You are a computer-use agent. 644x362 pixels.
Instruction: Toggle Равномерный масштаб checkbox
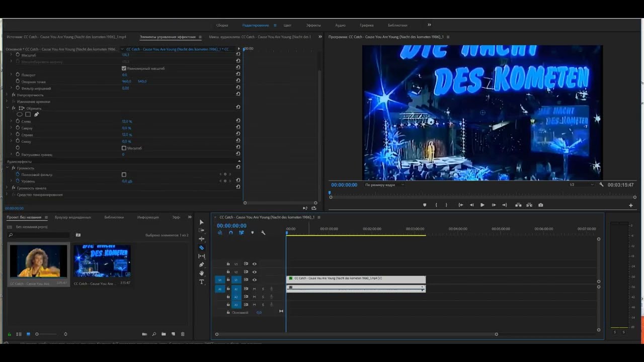click(124, 68)
